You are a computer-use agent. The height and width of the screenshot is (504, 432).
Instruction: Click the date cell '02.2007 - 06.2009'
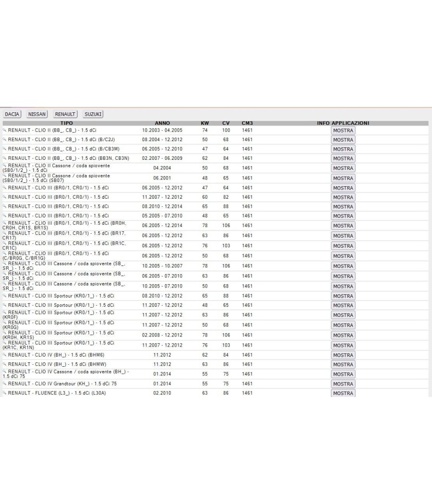tap(162, 158)
